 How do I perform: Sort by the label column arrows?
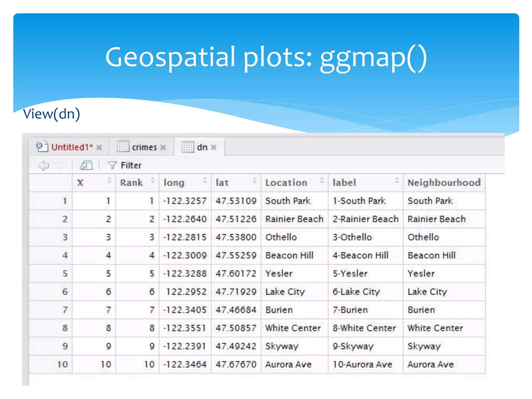click(x=397, y=180)
